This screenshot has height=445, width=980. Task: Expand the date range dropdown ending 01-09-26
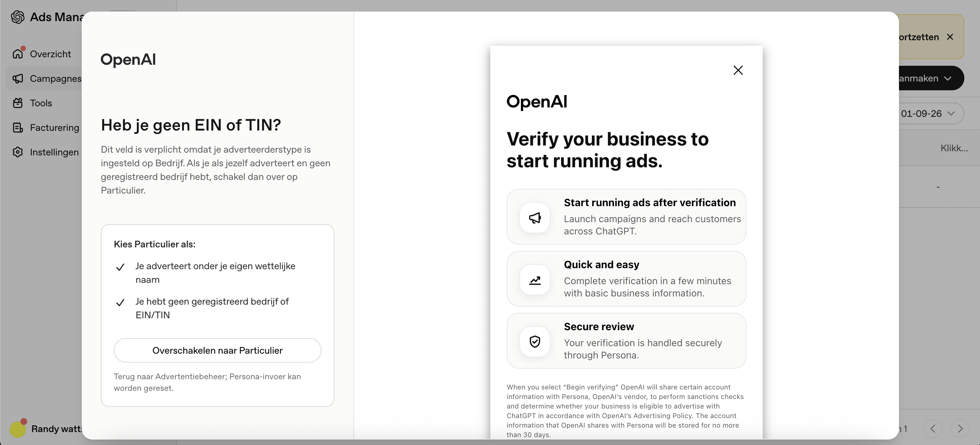pos(931,113)
